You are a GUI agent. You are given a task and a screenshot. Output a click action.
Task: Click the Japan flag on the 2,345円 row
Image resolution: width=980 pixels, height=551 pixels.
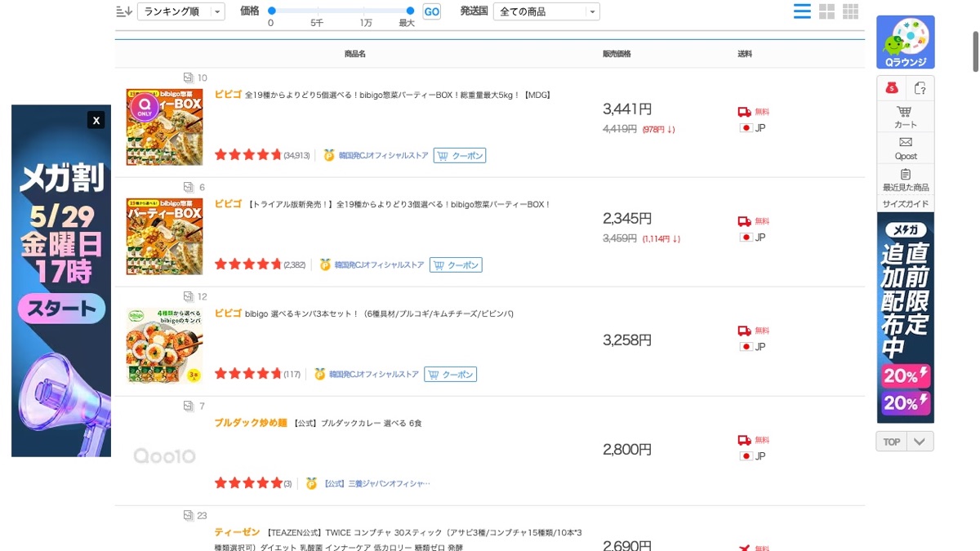[x=746, y=238]
